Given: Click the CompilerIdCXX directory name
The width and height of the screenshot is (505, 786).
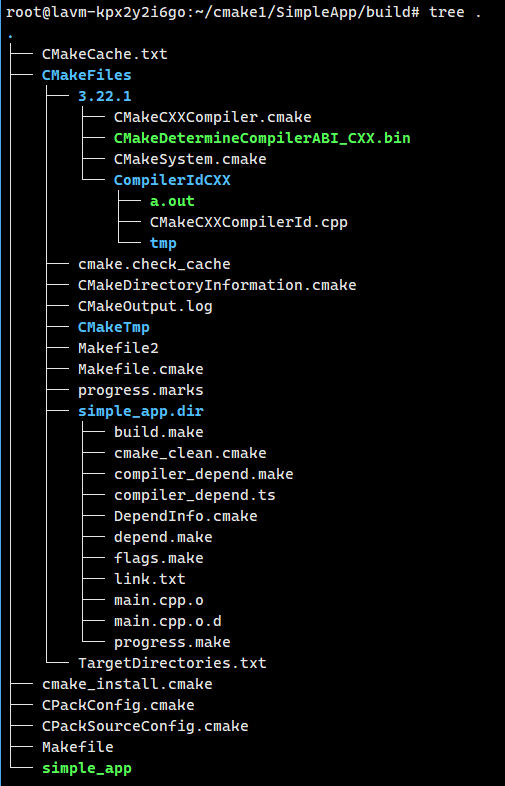Looking at the screenshot, I should 172,180.
